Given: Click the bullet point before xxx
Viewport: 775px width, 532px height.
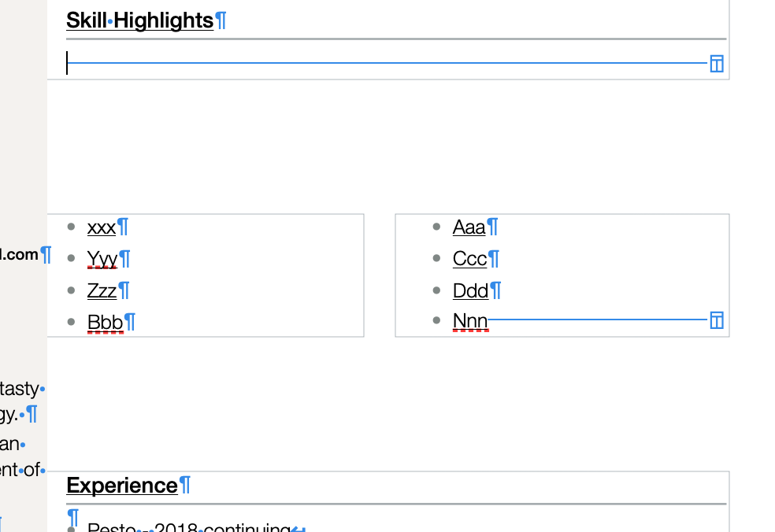Looking at the screenshot, I should click(72, 227).
